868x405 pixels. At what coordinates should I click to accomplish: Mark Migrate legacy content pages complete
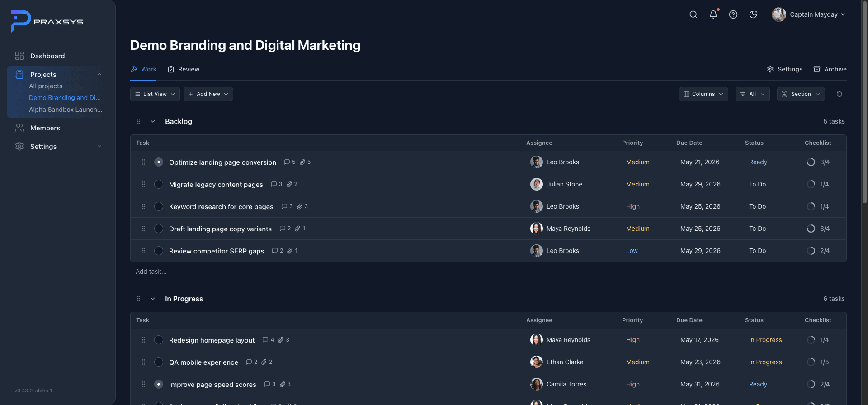click(x=159, y=184)
